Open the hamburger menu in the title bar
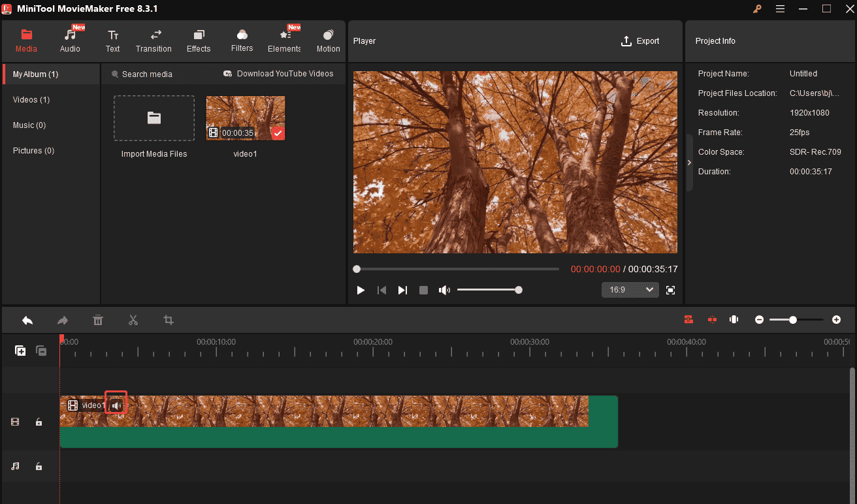Viewport: 857px width, 504px height. (780, 9)
